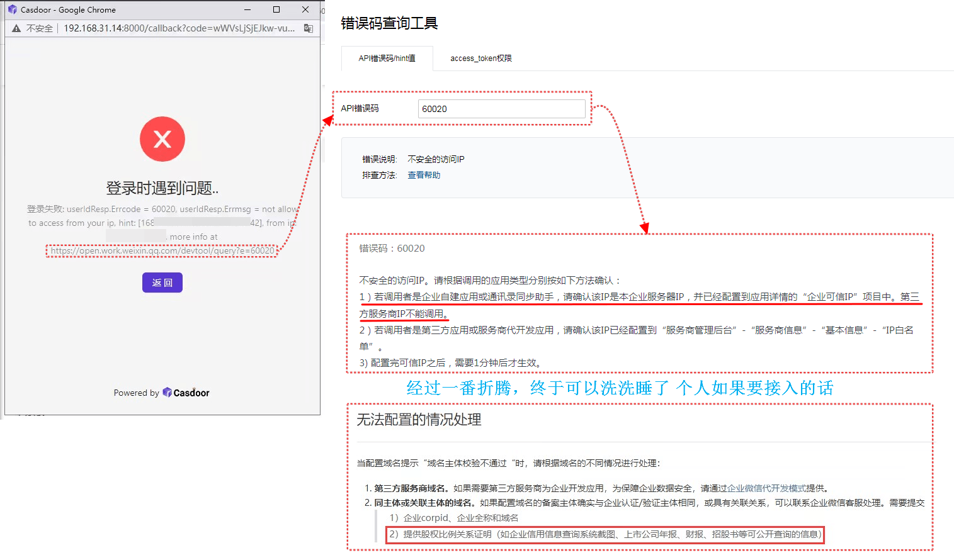Click the API错误码 input showing 60020

coord(501,108)
